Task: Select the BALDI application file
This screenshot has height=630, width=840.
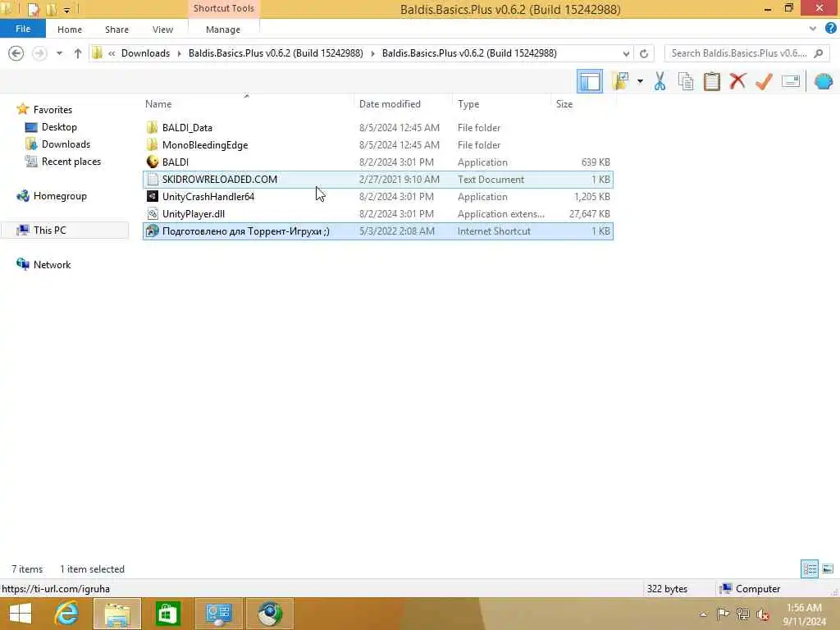Action: (x=377, y=162)
